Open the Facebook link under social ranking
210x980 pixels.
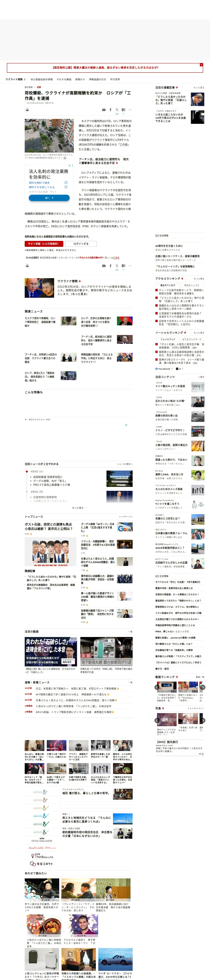tap(164, 369)
